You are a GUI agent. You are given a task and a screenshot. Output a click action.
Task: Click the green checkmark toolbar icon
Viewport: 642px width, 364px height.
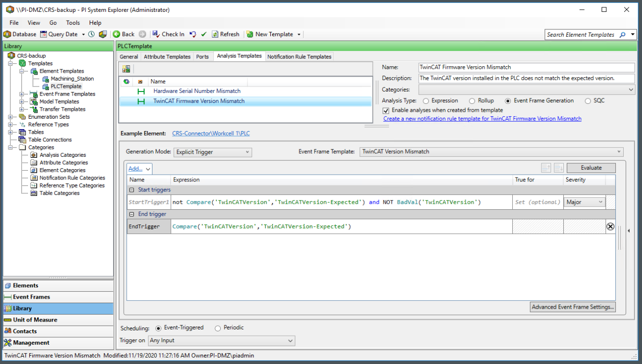click(x=203, y=34)
